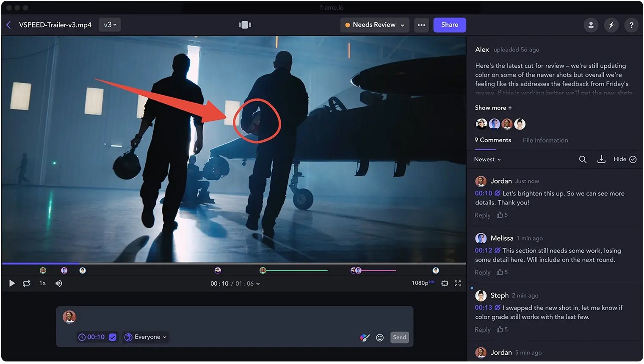Reply to Melissa's comment
The image size is (644, 364).
tap(482, 272)
